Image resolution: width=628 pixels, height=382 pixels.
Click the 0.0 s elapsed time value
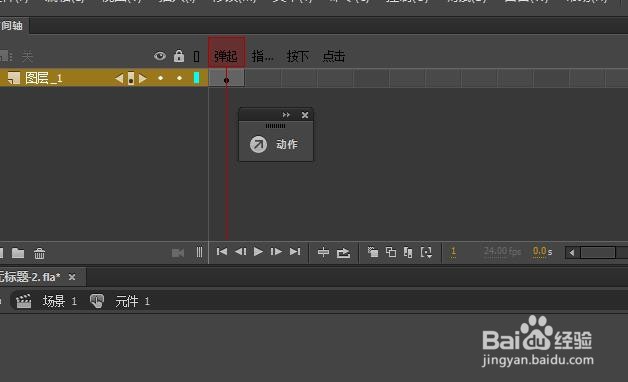542,251
